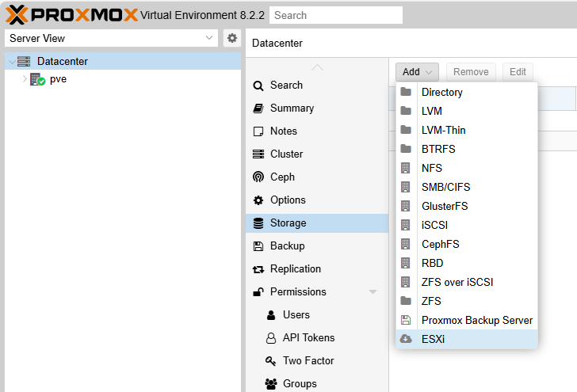The image size is (577, 392).
Task: Open the Cluster section
Action: point(317,154)
